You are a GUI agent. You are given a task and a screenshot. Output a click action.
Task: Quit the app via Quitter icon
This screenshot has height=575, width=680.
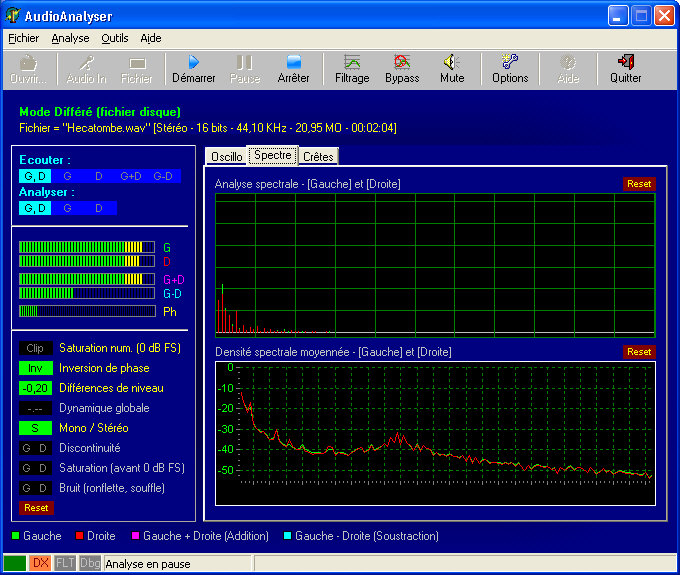click(x=626, y=68)
